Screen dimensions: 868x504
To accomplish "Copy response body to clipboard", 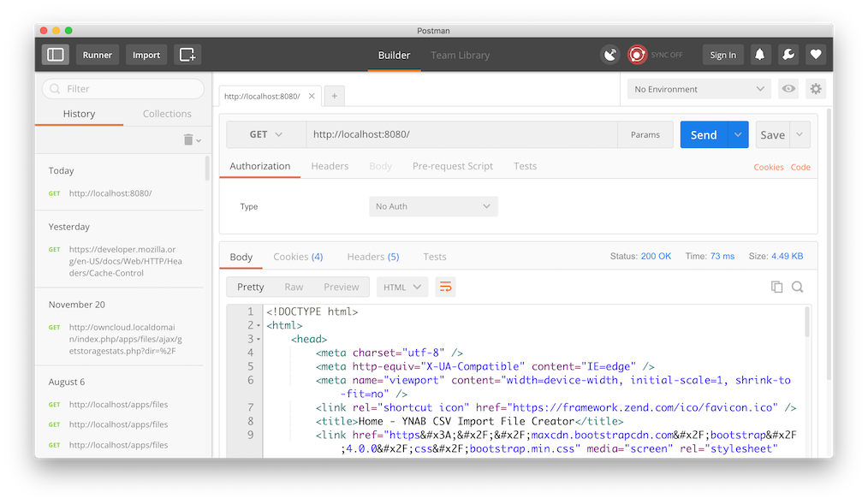I will click(x=776, y=287).
